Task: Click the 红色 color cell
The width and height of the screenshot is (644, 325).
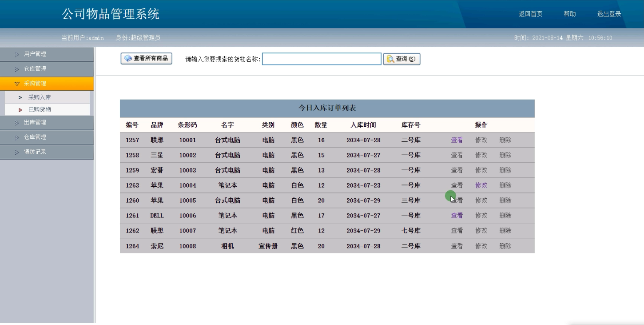Action: [297, 231]
